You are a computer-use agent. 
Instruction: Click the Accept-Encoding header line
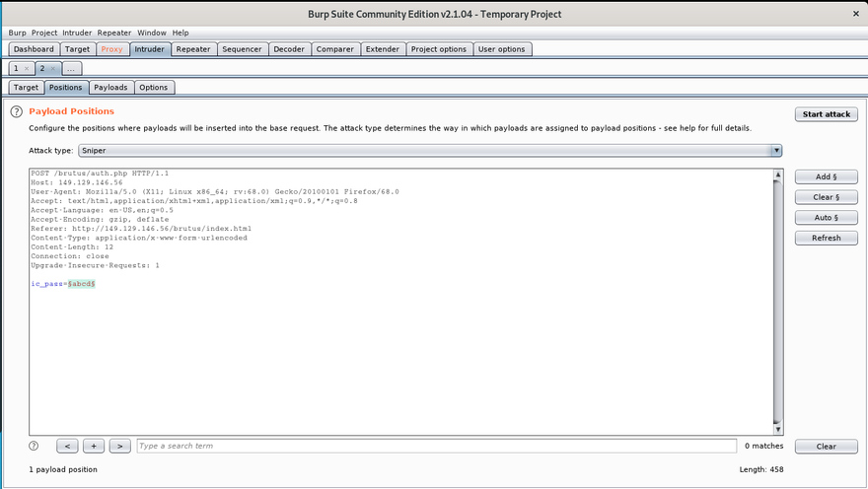(x=100, y=220)
